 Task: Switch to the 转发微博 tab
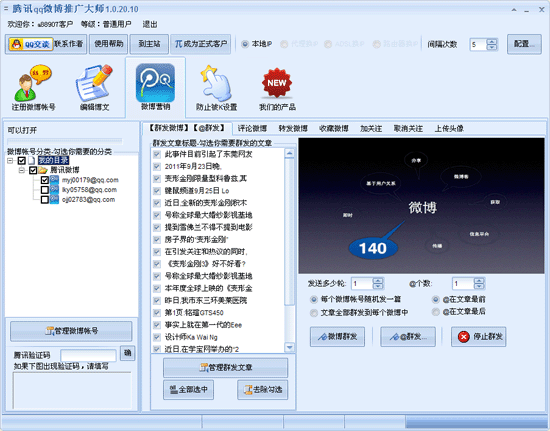tap(293, 129)
